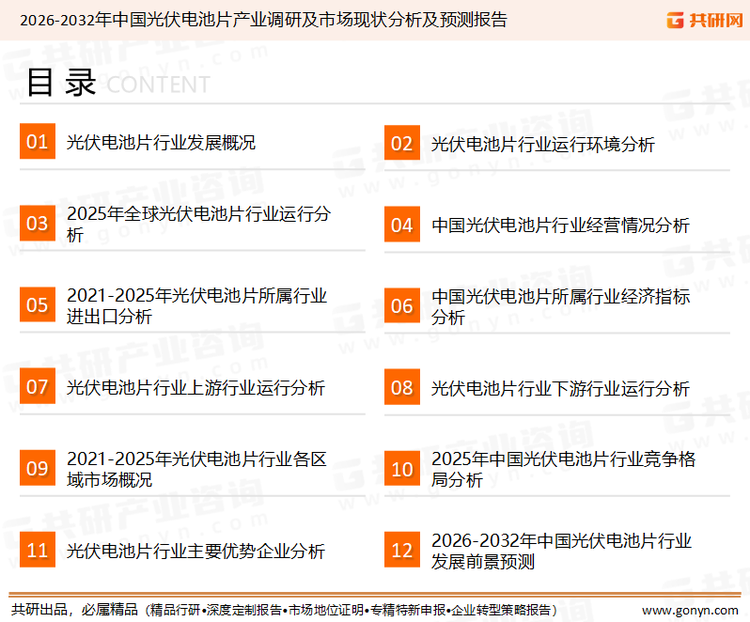Open chapter 光伏电池片行业运行环境分析

click(543, 144)
